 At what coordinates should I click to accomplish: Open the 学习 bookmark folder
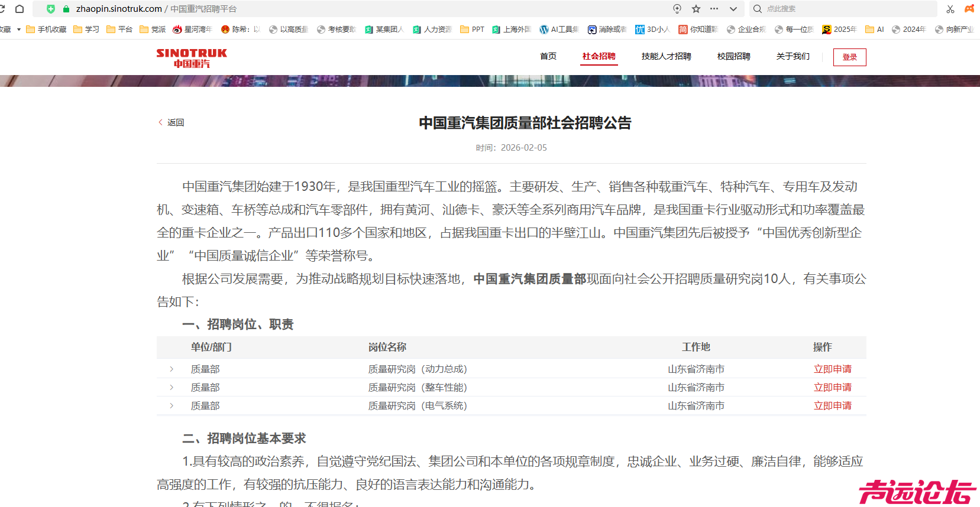point(86,29)
